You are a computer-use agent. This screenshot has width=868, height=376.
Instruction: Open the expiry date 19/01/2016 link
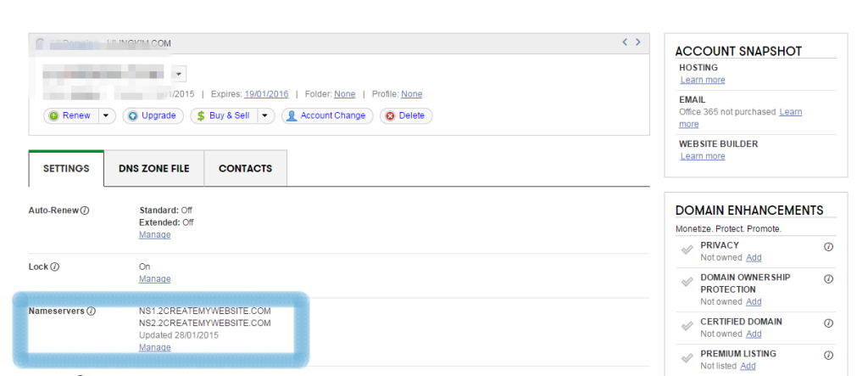pos(267,94)
